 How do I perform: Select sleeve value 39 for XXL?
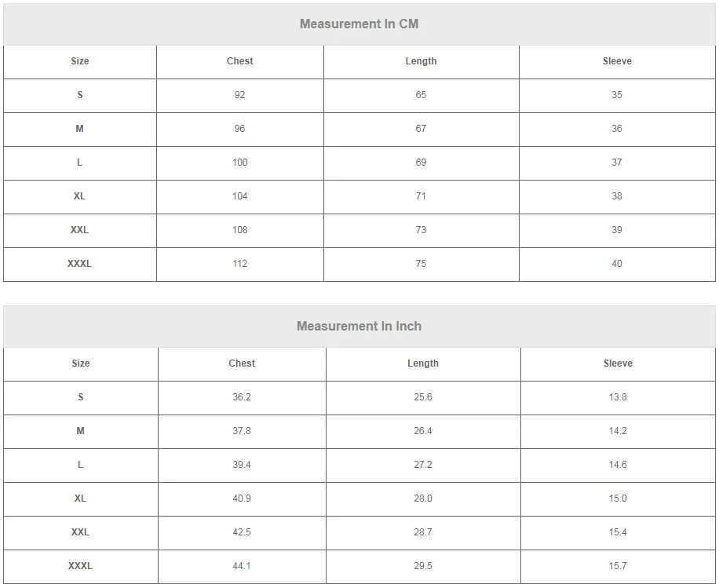click(617, 230)
